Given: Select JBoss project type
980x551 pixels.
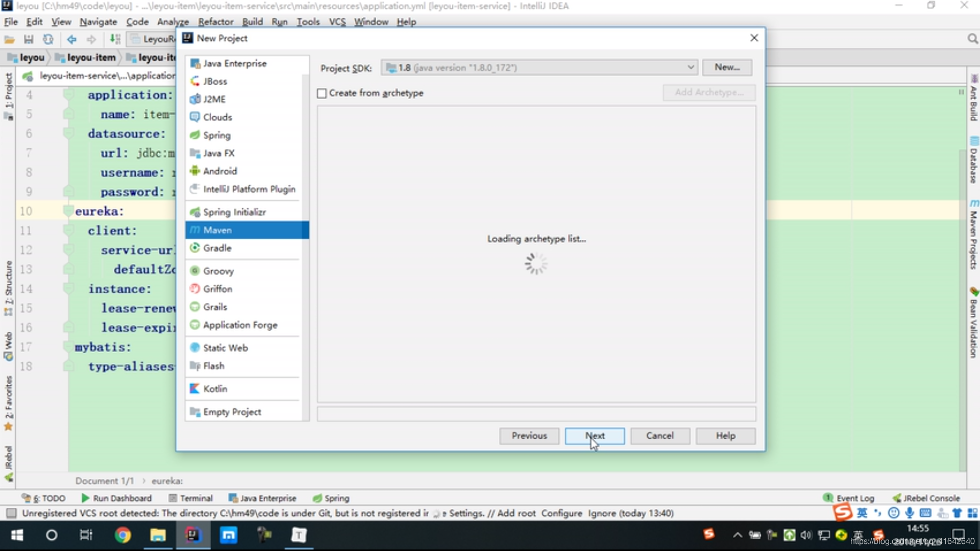Looking at the screenshot, I should (x=247, y=81).
